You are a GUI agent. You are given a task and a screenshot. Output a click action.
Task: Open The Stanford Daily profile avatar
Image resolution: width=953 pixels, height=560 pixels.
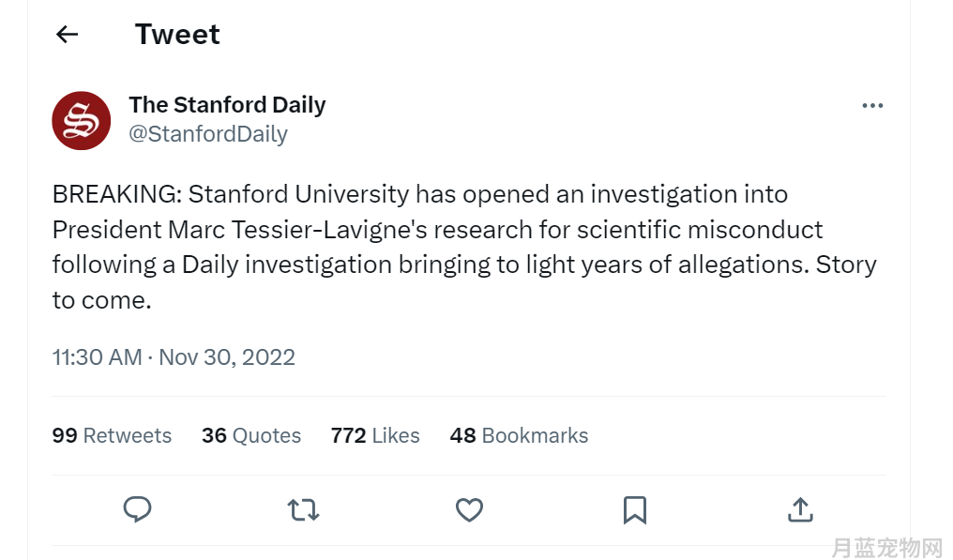[82, 120]
